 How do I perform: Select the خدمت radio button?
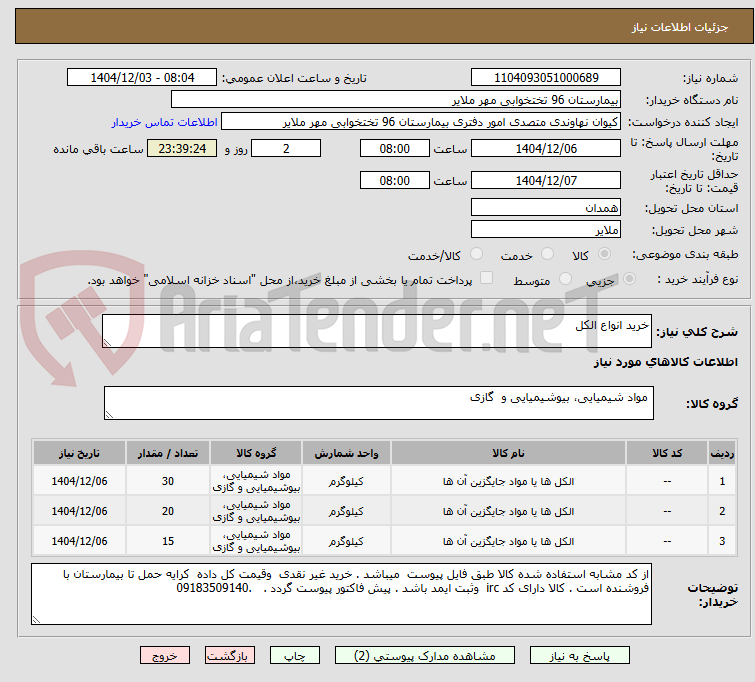[547, 254]
